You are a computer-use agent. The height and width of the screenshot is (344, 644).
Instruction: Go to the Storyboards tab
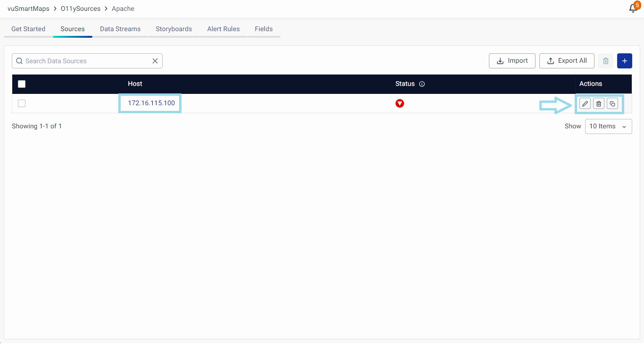click(x=173, y=29)
